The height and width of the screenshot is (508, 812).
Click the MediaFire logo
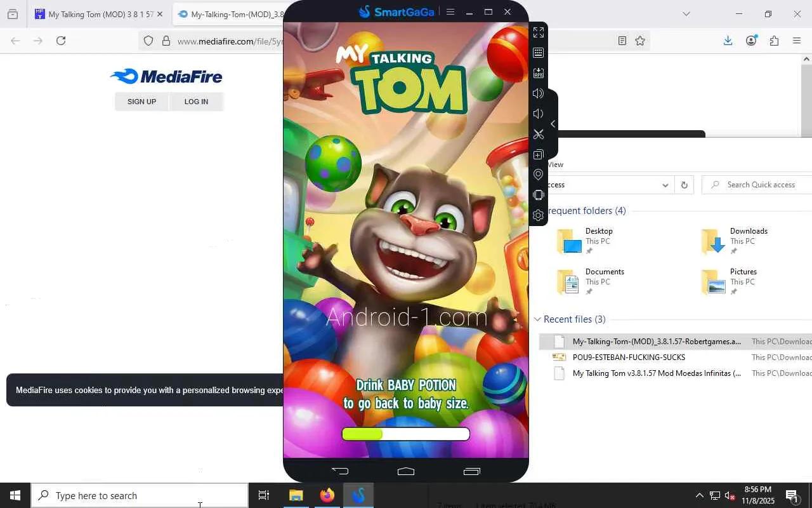click(166, 77)
